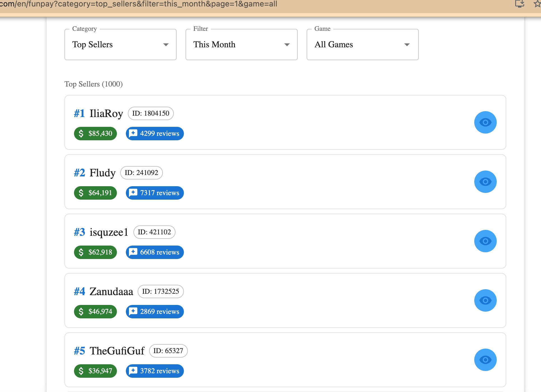Viewport: 541px width, 392px height.
Task: View IliaRoy seller details eye icon
Action: (485, 122)
